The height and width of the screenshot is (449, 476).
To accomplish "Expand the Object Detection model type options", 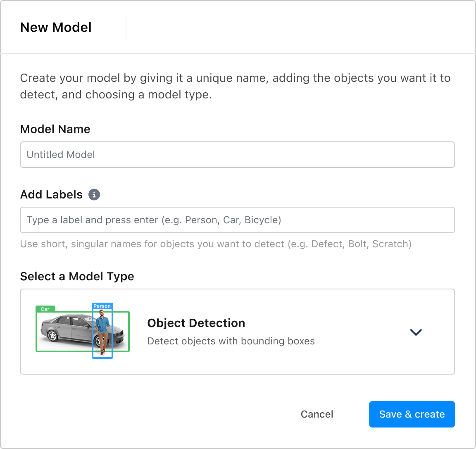I will click(416, 332).
